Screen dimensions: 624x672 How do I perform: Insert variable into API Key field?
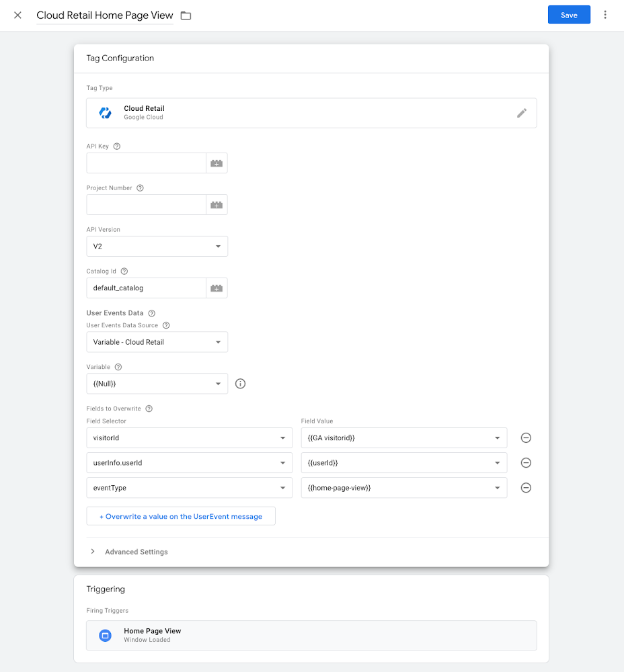point(217,163)
